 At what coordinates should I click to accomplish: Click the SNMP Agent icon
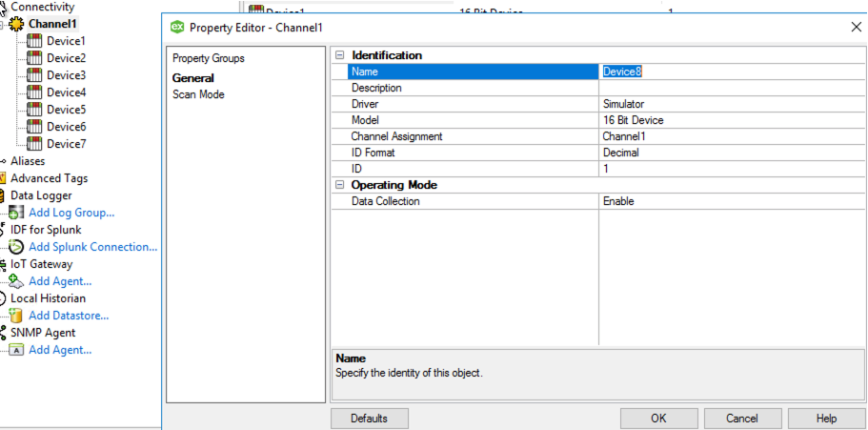click(x=3, y=333)
